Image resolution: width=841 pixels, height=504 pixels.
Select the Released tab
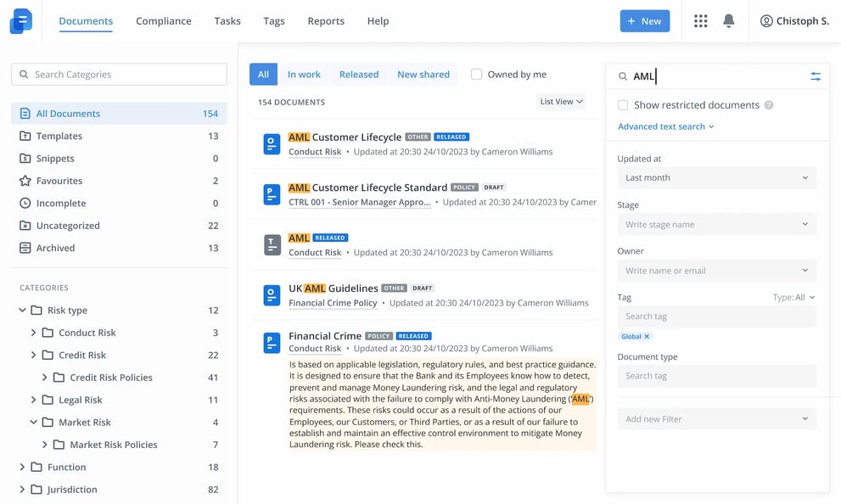pos(359,74)
